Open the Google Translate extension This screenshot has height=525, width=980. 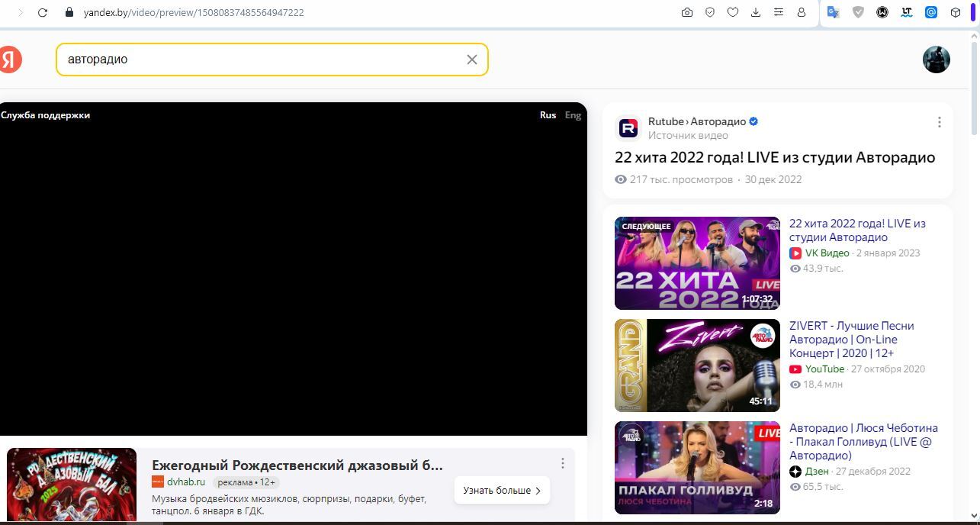tap(834, 12)
